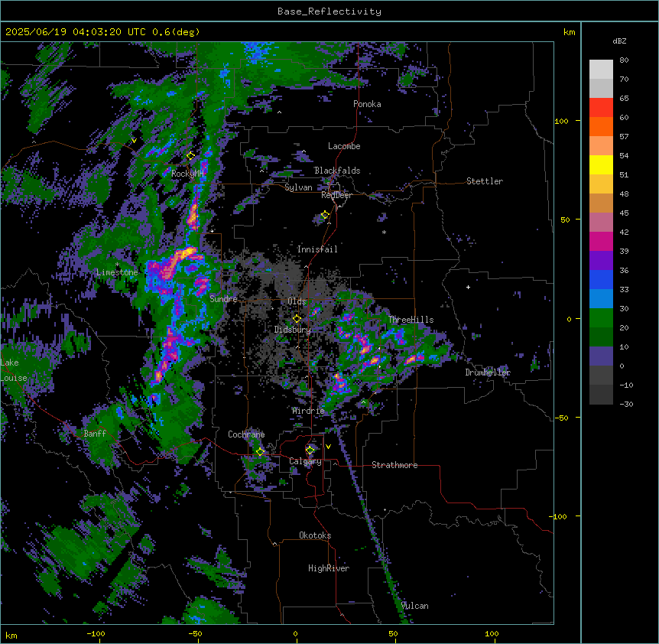The width and height of the screenshot is (659, 644).
Task: Click the yellow diamond marker between Olds and Didsbury
Action: pos(297,319)
